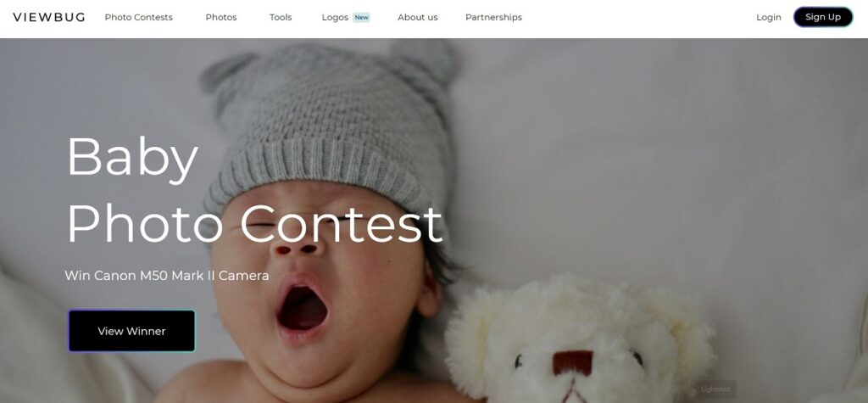Screen dimensions: 868x403
Task: Open the Partnerships menu item
Action: coord(493,17)
